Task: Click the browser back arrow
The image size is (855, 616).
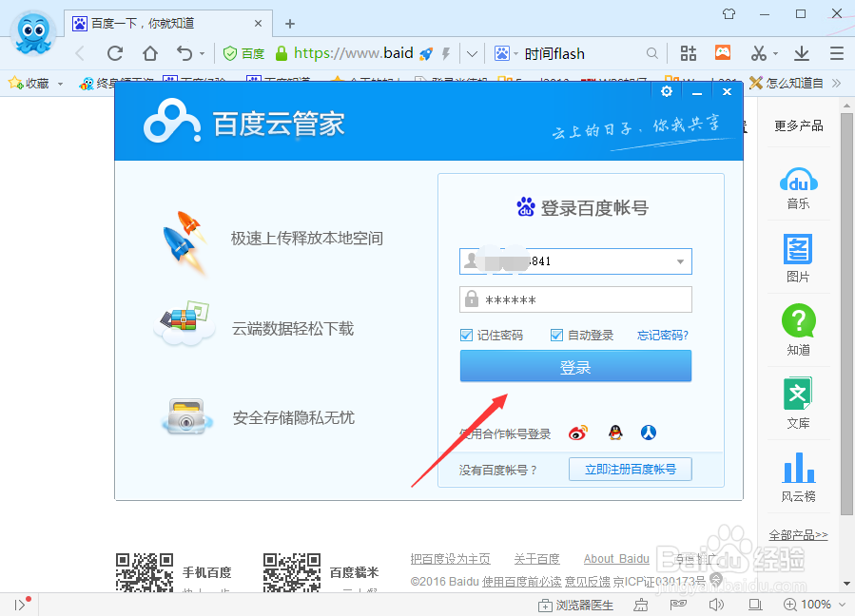Action: (x=80, y=53)
